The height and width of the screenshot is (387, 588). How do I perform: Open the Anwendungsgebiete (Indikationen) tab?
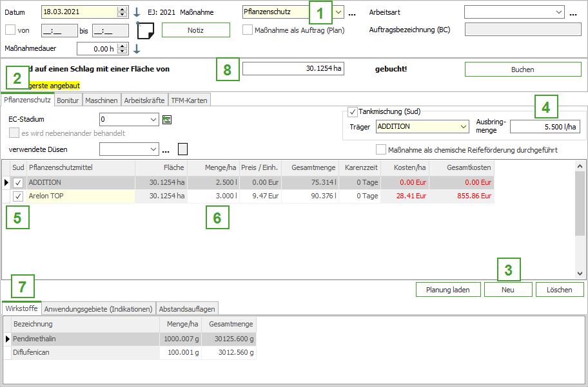(99, 308)
